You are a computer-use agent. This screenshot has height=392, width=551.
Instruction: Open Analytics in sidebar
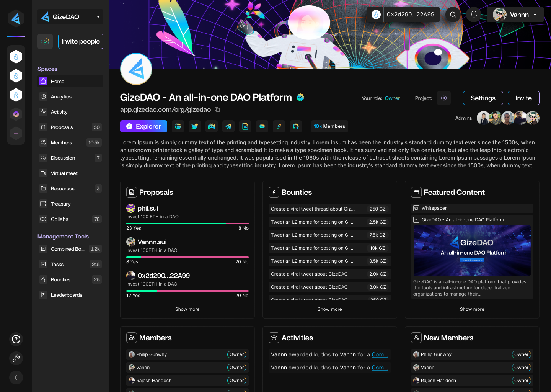pyautogui.click(x=70, y=96)
